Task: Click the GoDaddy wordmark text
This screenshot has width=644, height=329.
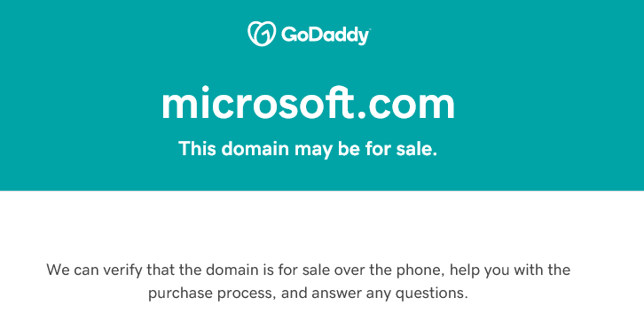Action: [x=325, y=35]
